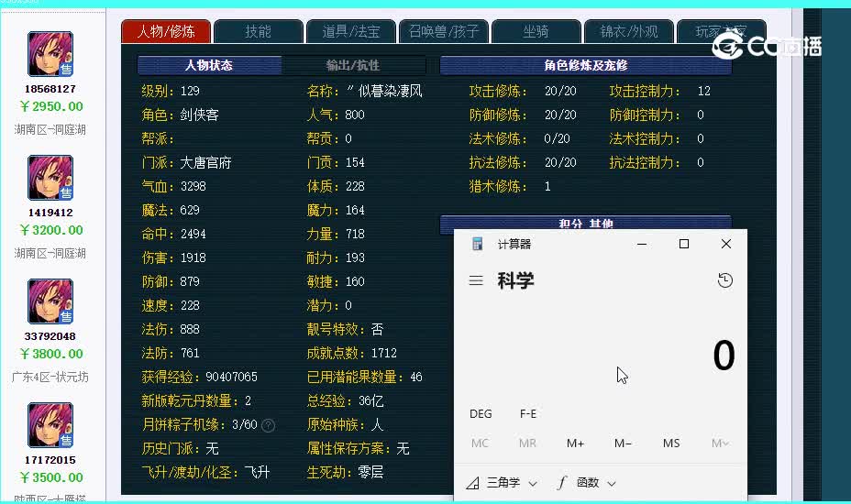Click the avatar for listing 33792048
The height and width of the screenshot is (504, 851).
pos(50,301)
